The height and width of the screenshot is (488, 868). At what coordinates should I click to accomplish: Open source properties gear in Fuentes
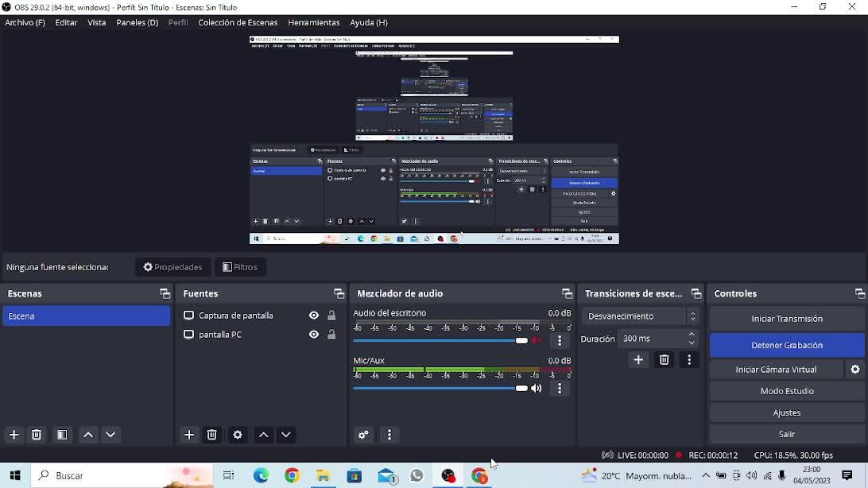[x=238, y=435]
